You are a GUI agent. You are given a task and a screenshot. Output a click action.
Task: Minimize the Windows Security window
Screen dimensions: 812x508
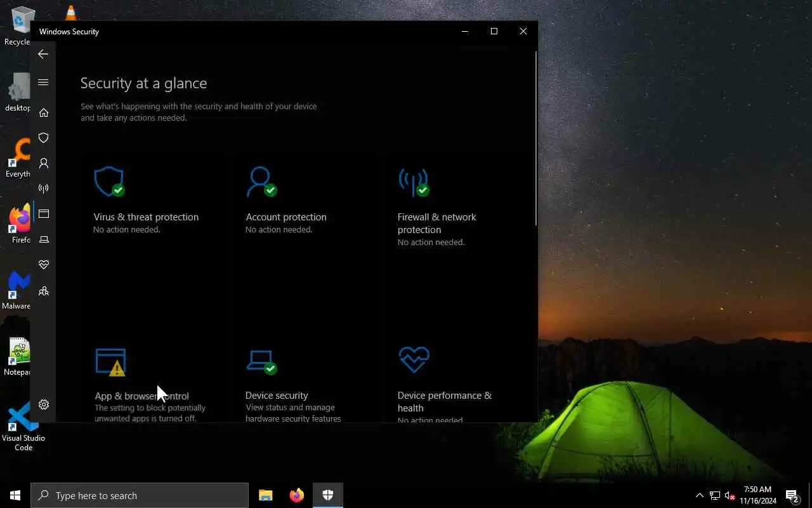(x=465, y=31)
